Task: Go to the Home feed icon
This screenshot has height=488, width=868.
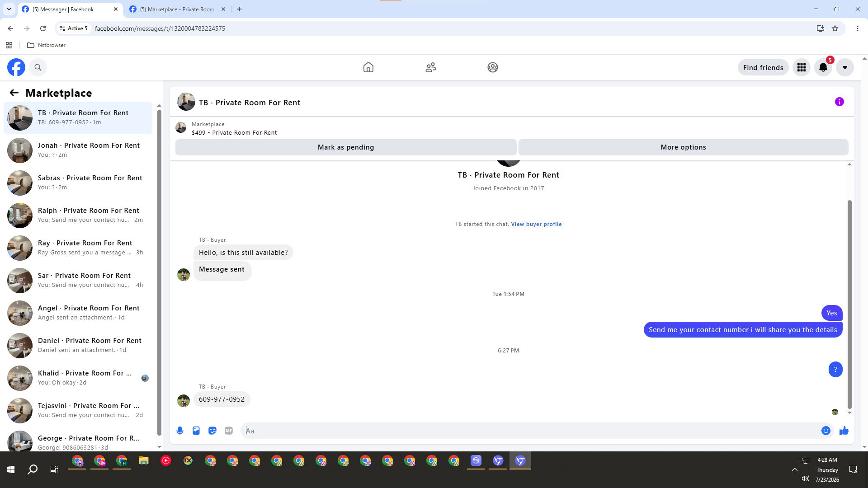Action: click(x=368, y=67)
